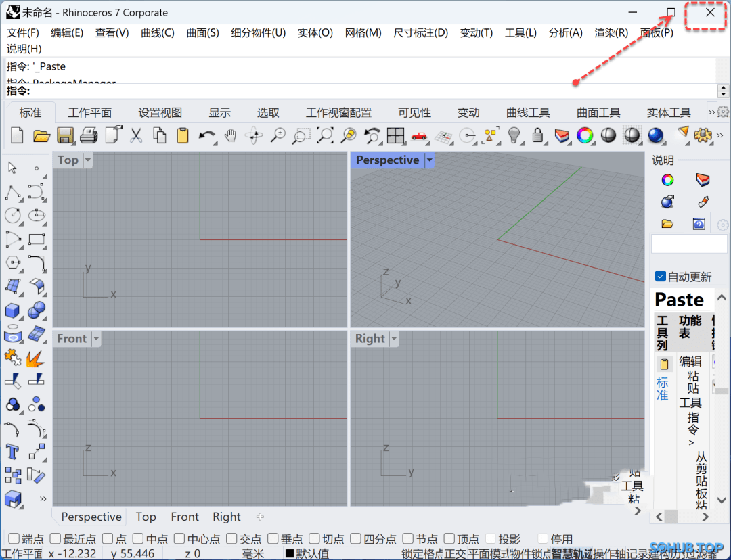Image resolution: width=731 pixels, height=560 pixels.
Task: Expand the Top viewport title menu arrow
Action: coord(87,160)
